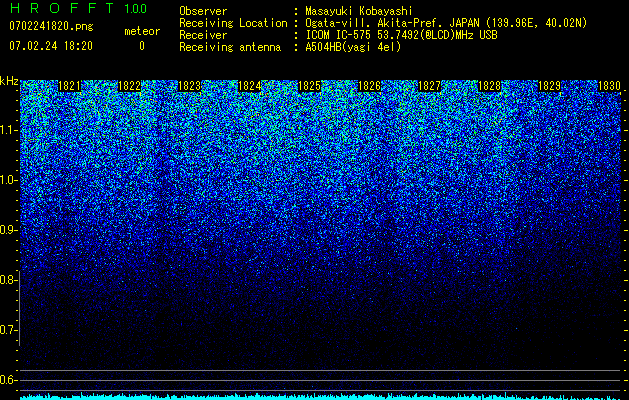Select the file name 0702241820.png
The width and height of the screenshot is (629, 400).
51,26
